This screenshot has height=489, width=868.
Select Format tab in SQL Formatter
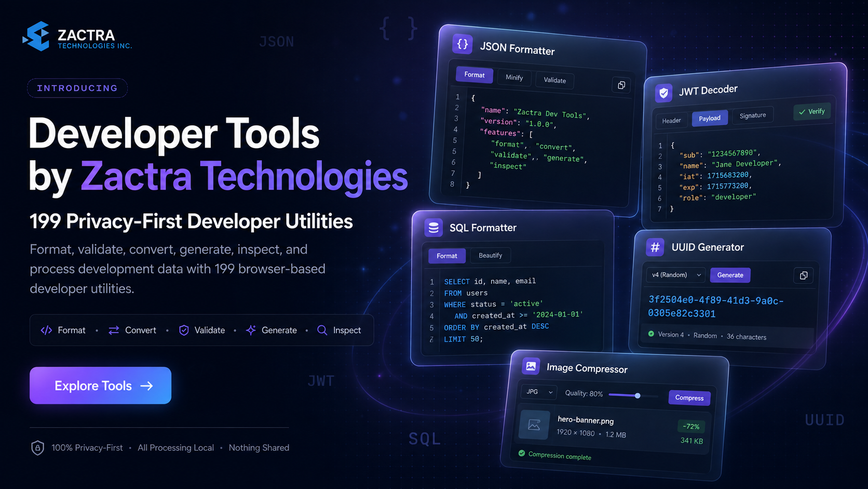click(447, 256)
